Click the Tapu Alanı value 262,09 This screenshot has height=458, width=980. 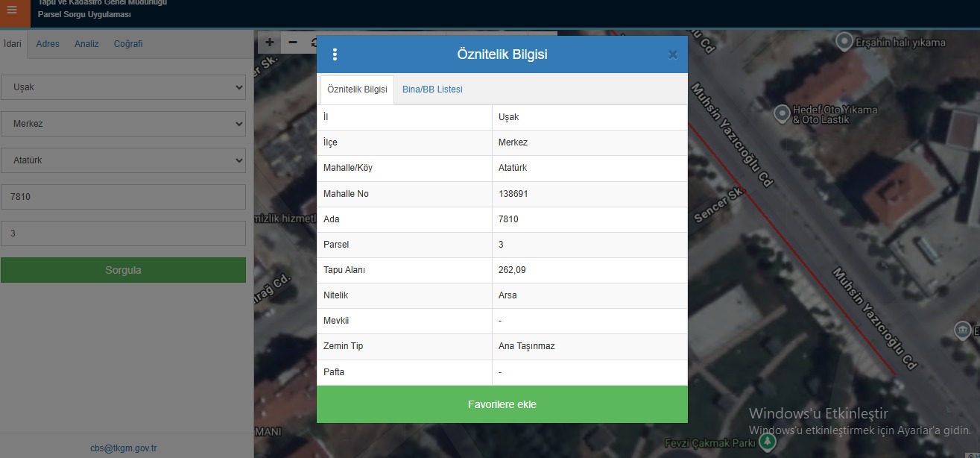(x=512, y=270)
